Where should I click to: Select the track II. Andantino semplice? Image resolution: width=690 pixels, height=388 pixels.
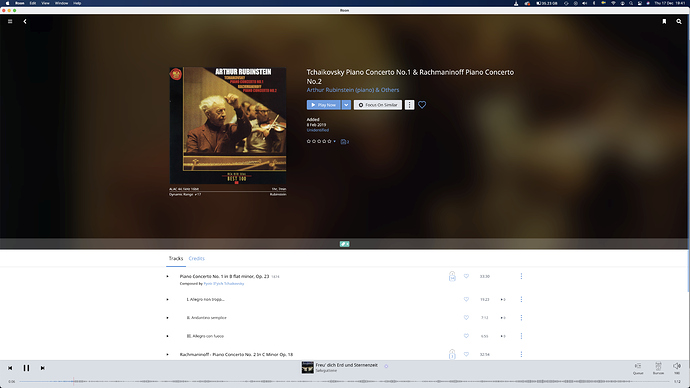tap(206, 318)
